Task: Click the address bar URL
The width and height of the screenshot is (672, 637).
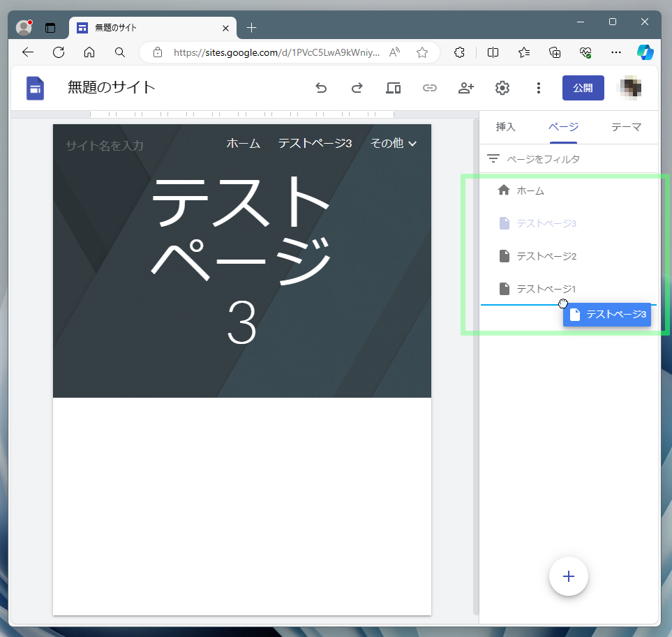Action: click(276, 52)
